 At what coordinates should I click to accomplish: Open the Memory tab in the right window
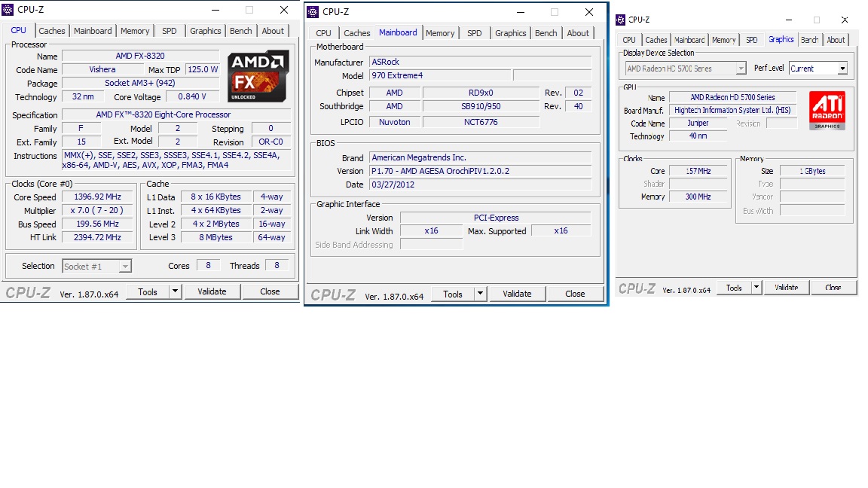coord(724,40)
